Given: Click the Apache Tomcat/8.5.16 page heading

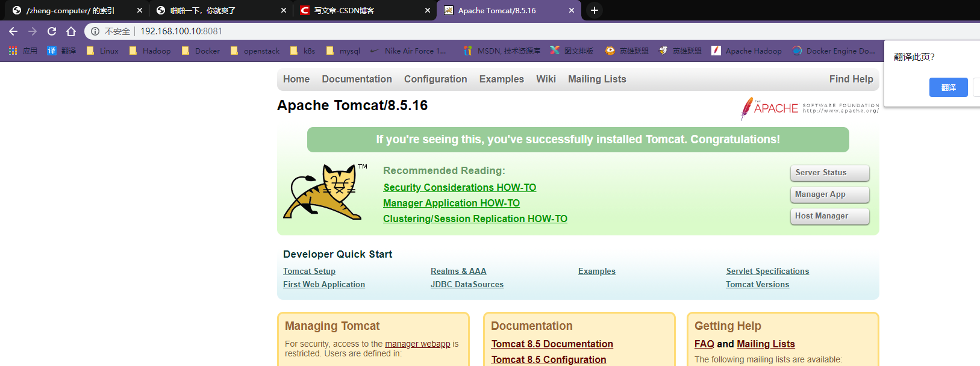Looking at the screenshot, I should (x=352, y=105).
